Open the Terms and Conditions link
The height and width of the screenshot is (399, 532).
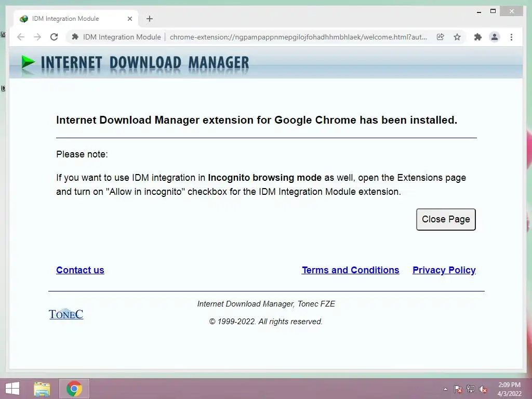[x=351, y=270]
